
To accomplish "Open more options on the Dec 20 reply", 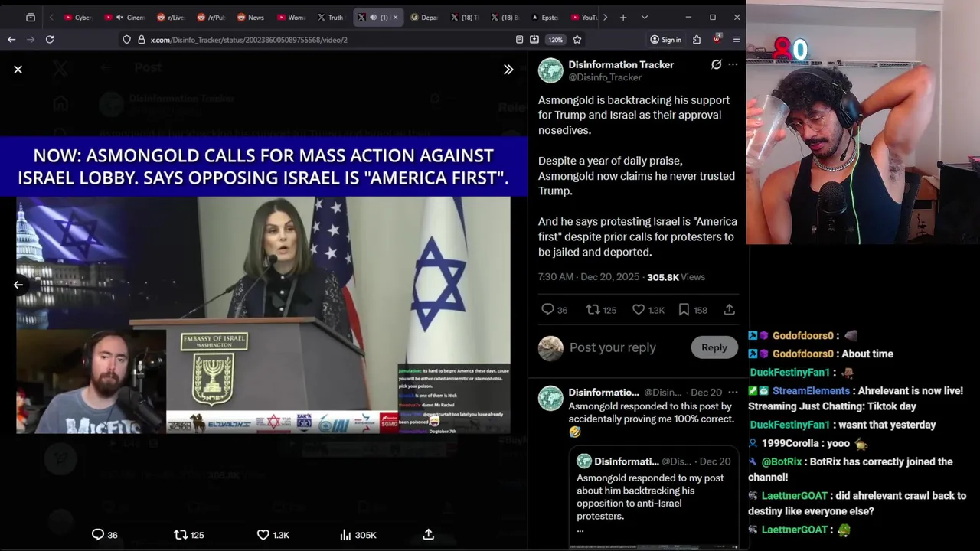I will point(733,393).
